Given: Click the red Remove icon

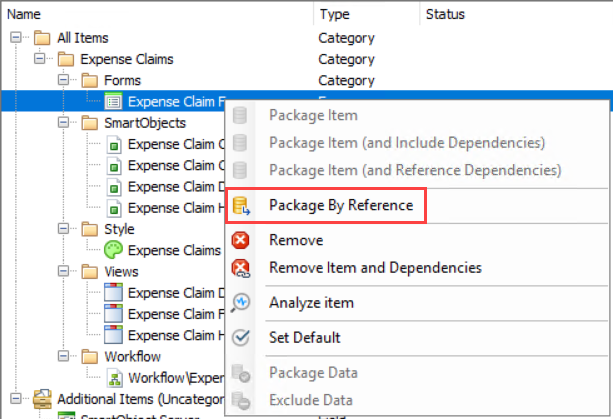Looking at the screenshot, I should tap(240, 240).
